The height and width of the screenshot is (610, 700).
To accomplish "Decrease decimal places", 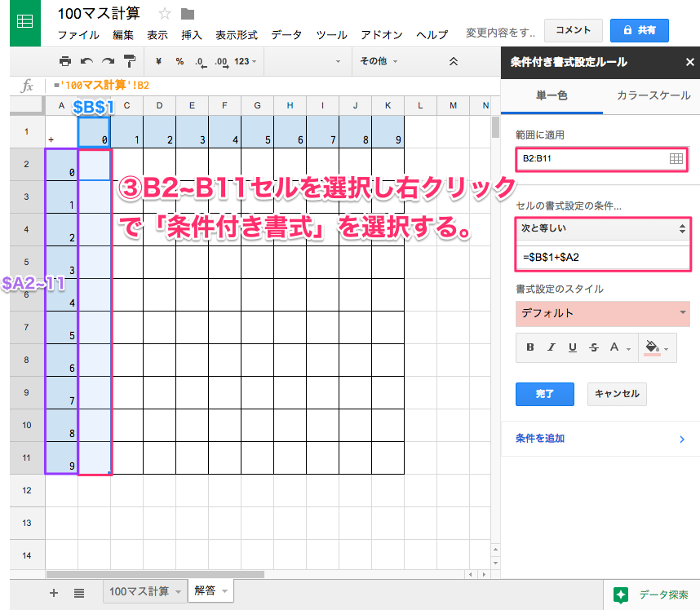I will pyautogui.click(x=201, y=62).
